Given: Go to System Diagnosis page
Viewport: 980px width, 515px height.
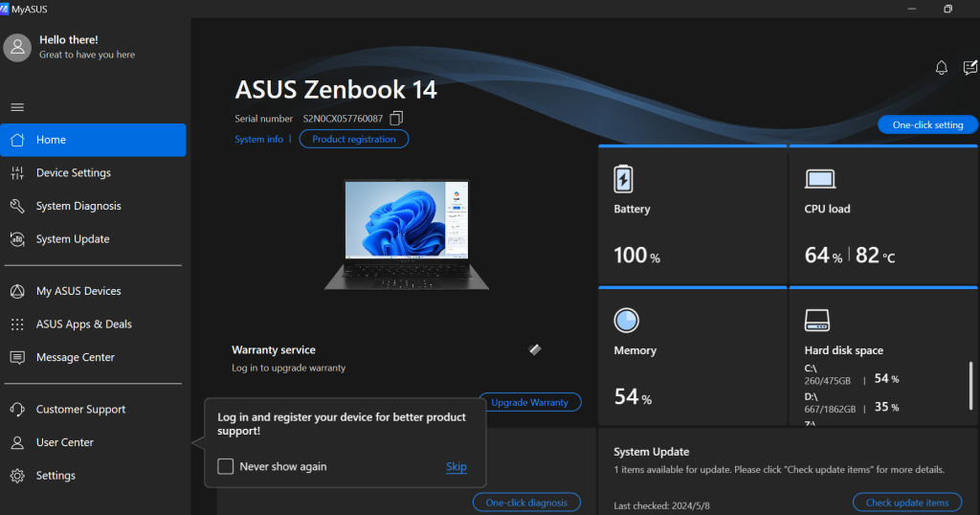Looking at the screenshot, I should [78, 206].
